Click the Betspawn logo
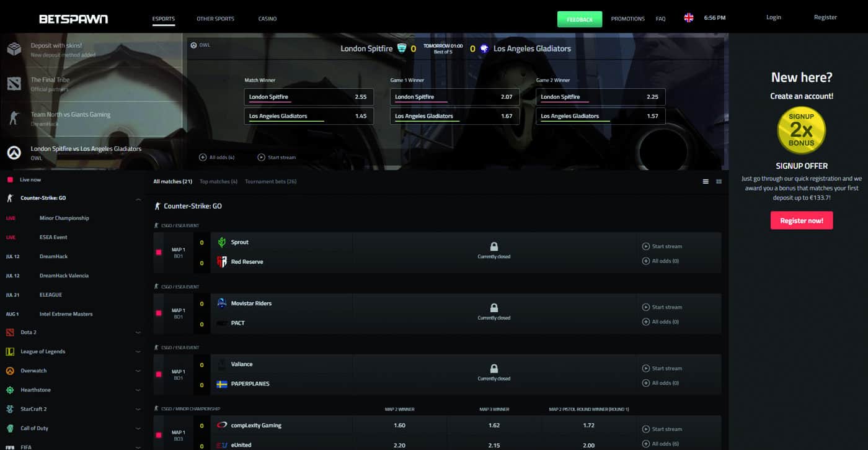Screen dimensions: 868x450 [x=73, y=19]
